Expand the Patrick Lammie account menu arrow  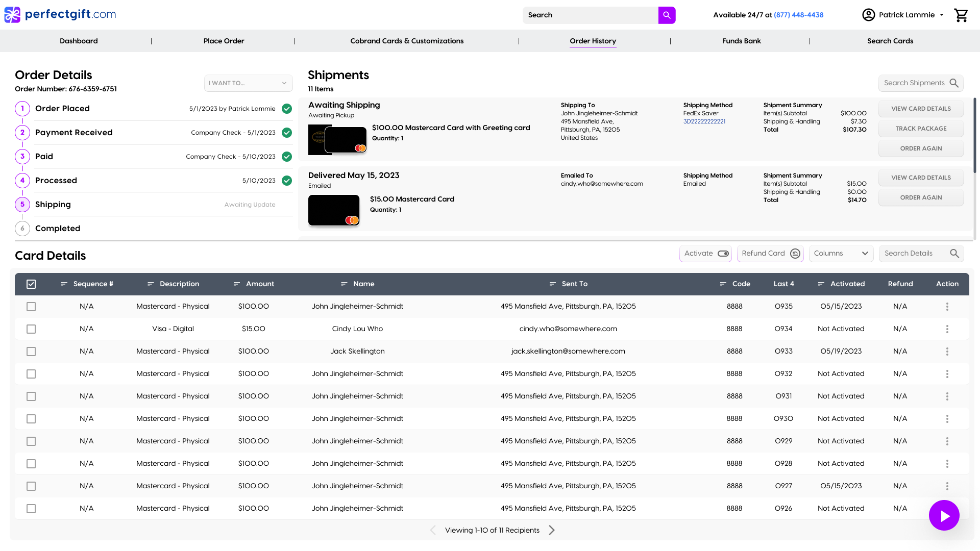[942, 15]
